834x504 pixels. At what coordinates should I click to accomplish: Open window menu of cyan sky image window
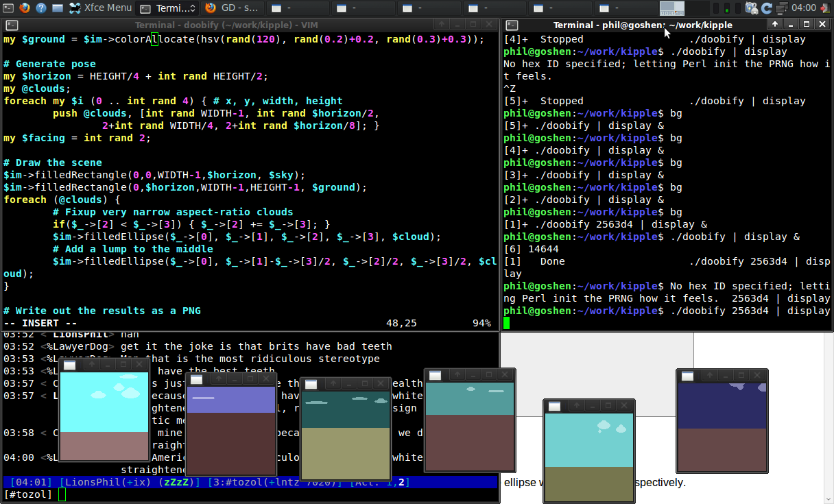click(x=70, y=365)
